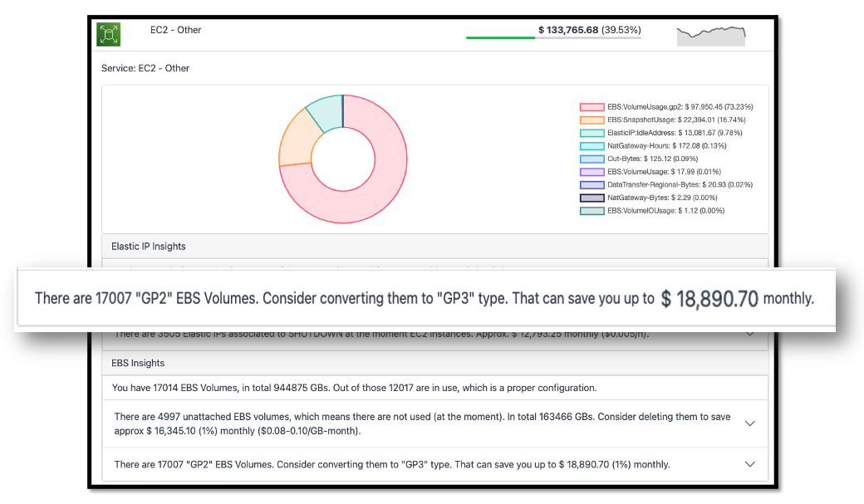Click the ElasticIP:IdleAddress $ 13,081.67 legend label
Screen dimensions: 864x504
click(x=675, y=133)
